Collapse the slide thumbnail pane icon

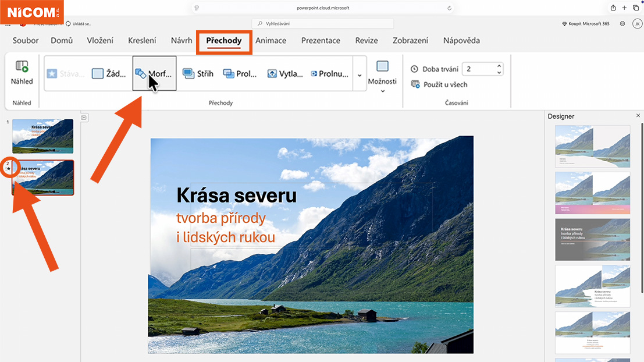(84, 118)
